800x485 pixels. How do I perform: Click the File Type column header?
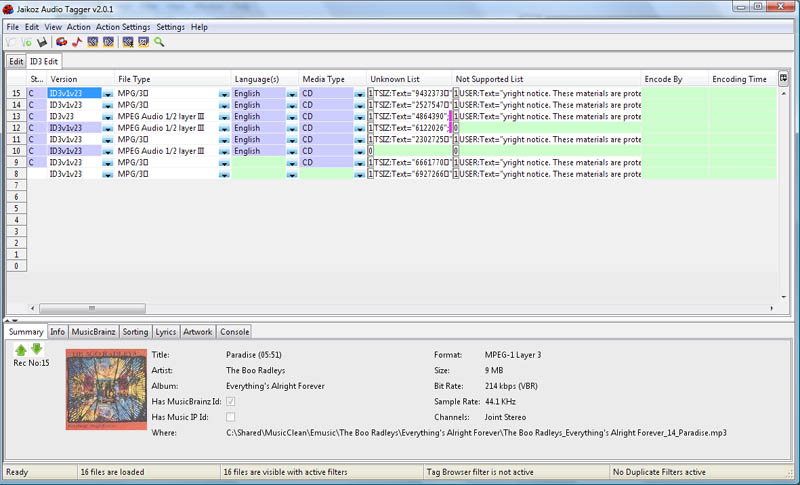click(172, 79)
